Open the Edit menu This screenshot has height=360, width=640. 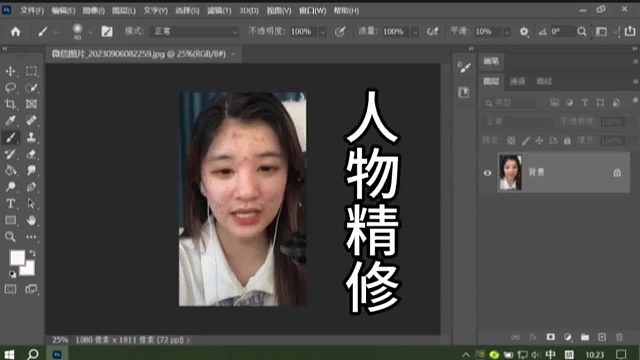[63, 11]
